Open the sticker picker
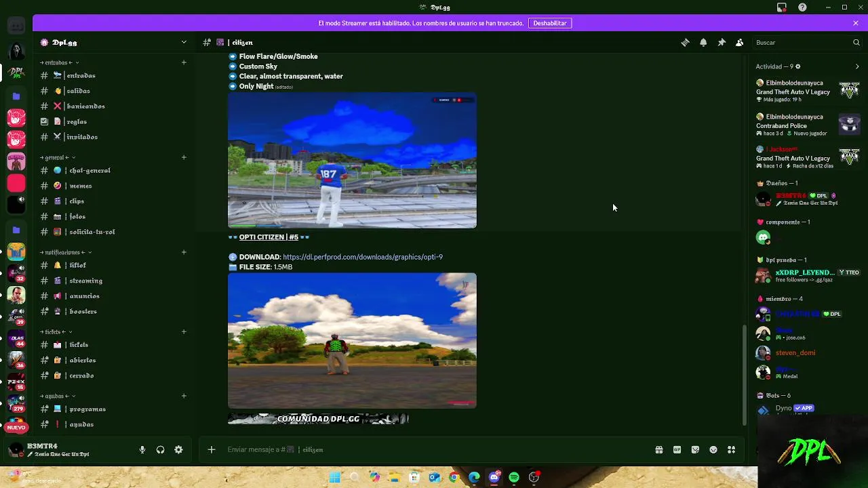 pyautogui.click(x=695, y=449)
